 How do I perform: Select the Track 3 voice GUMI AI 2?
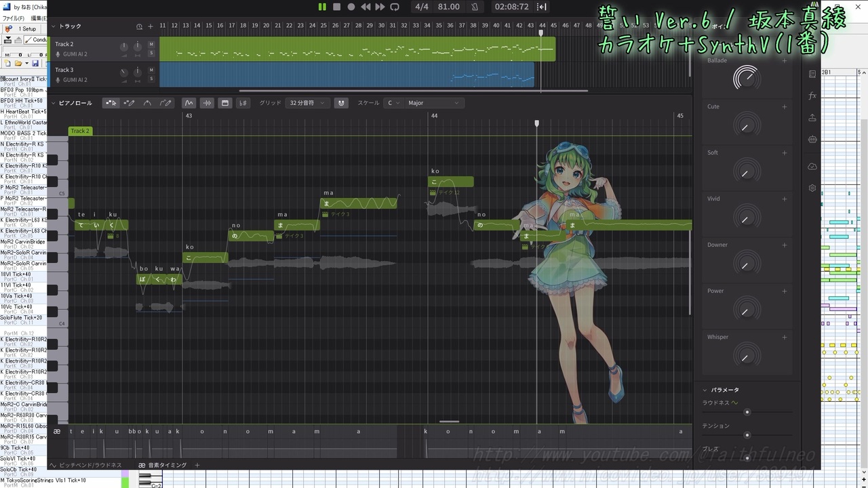pyautogui.click(x=75, y=80)
